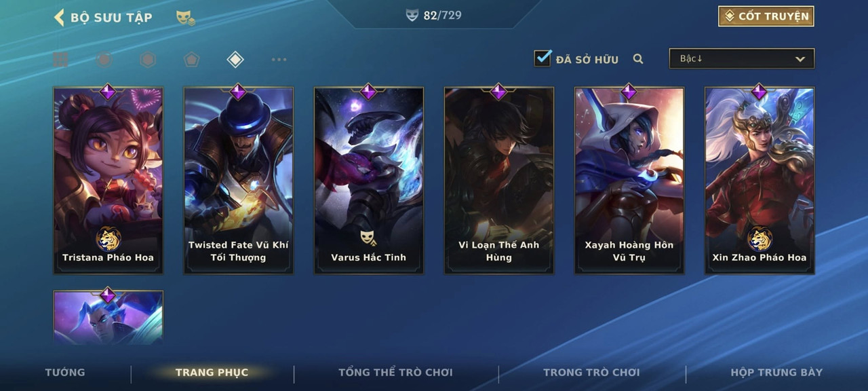Go back via the Bộ Sưu Tập arrow
This screenshot has width=868, height=391.
click(59, 17)
